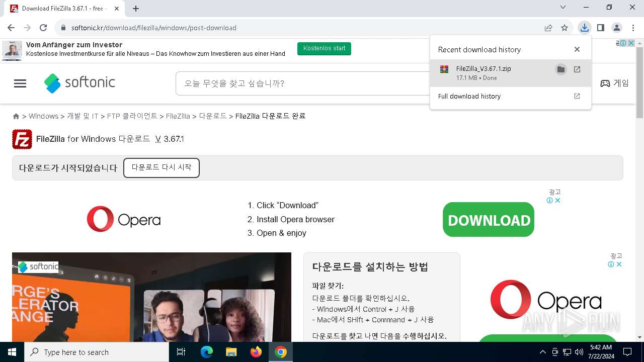
Task: View site information lock icon
Action: [x=63, y=28]
